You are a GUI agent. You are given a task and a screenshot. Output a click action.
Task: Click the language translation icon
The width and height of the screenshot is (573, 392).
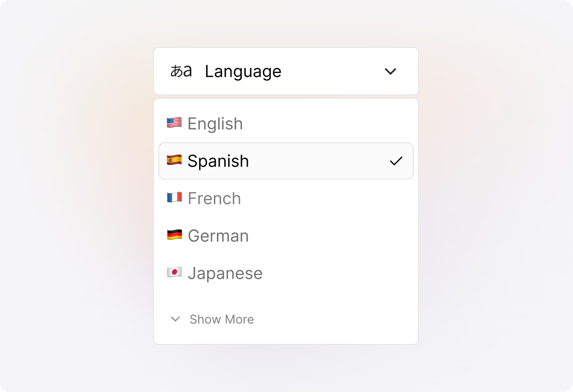coord(182,71)
